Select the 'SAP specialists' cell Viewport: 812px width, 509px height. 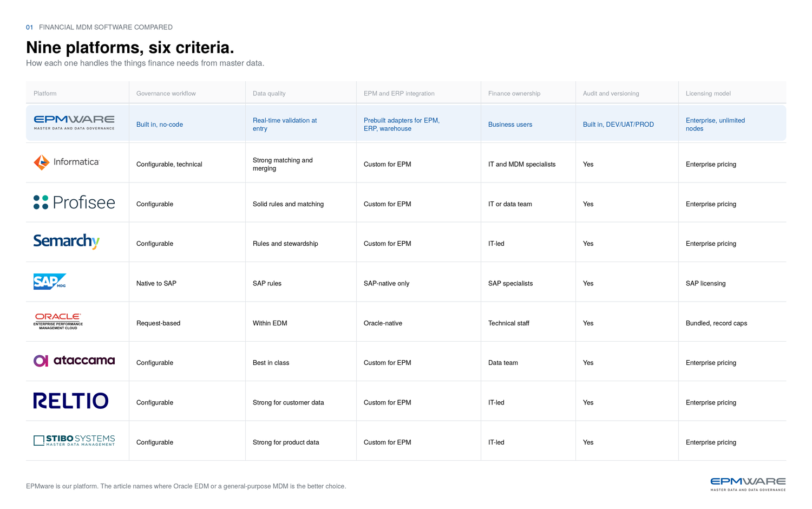coord(510,283)
